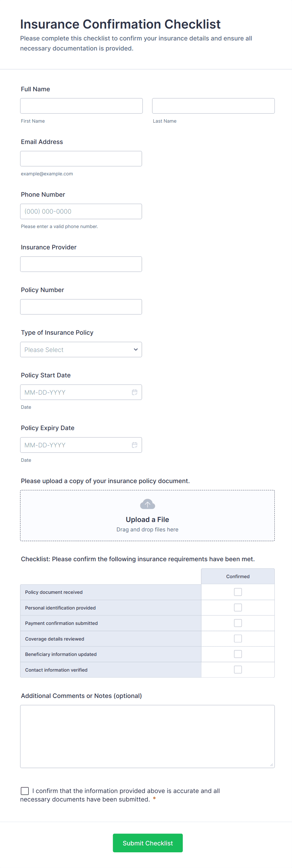
Task: Click the cloud upload icon
Action: (147, 504)
